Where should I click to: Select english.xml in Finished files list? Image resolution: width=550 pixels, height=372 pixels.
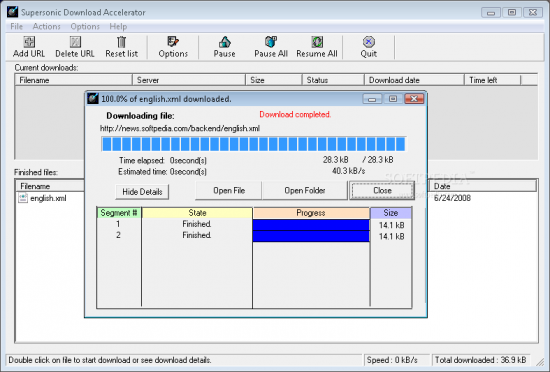pos(48,198)
